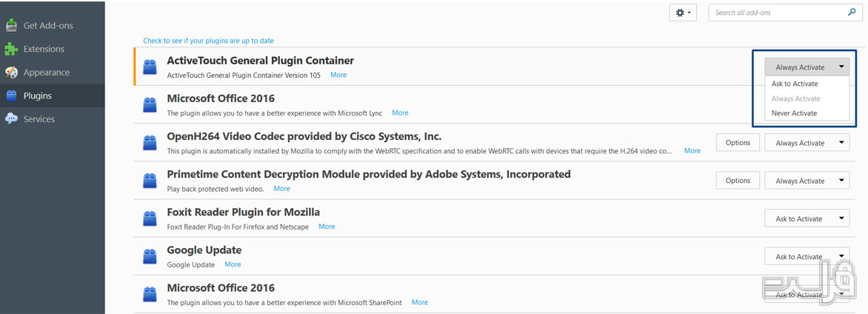Select the ActiveTouch General Plugin Container title
The width and height of the screenshot is (868, 314).
click(260, 61)
